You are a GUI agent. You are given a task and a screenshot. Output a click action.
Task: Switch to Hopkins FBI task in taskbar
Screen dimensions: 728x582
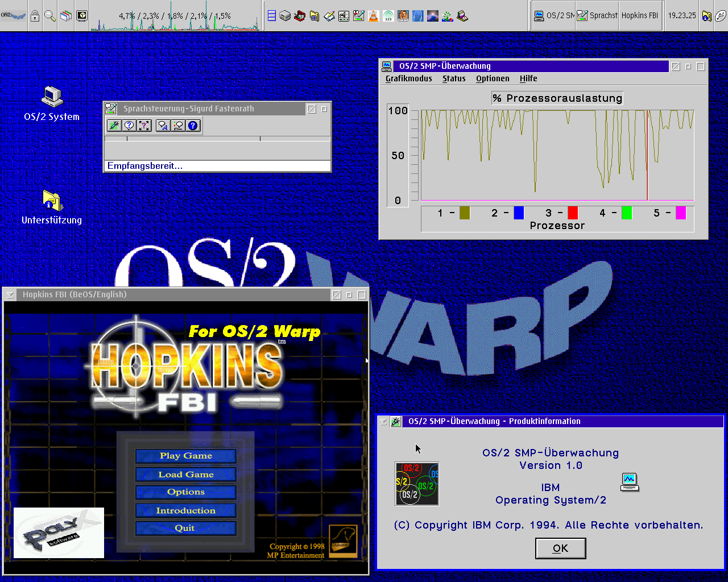coord(640,16)
